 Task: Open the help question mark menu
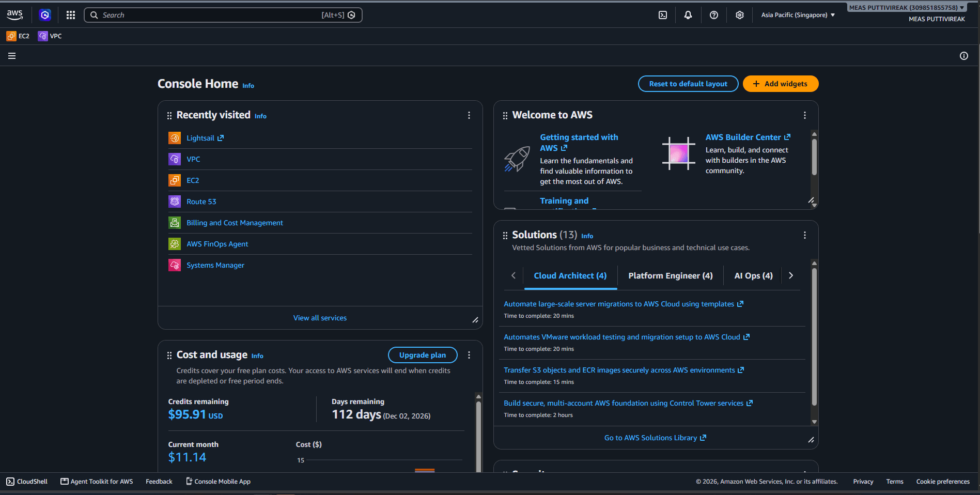click(x=714, y=15)
